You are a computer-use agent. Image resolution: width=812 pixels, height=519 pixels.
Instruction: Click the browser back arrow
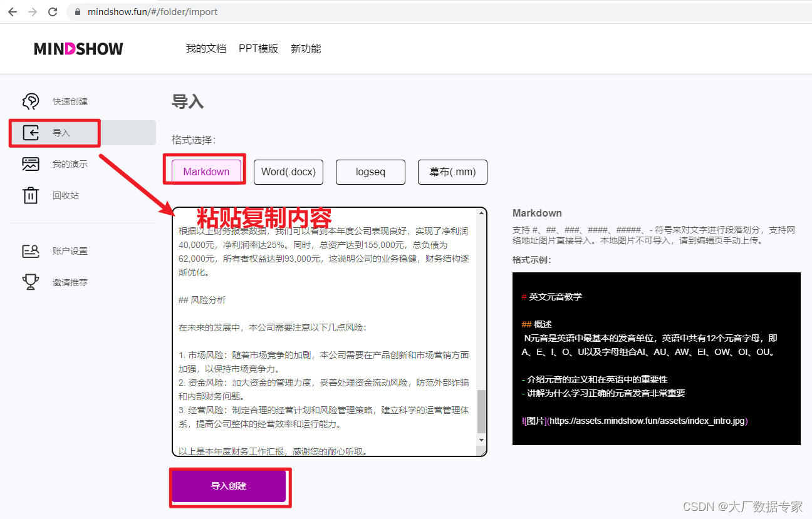coord(13,12)
